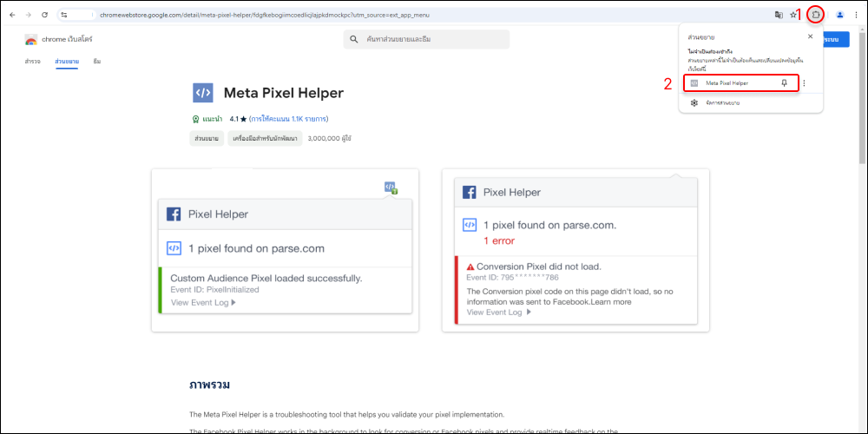Screen dimensions: 868x434
Task: Go forward to the next page
Action: pos(29,15)
